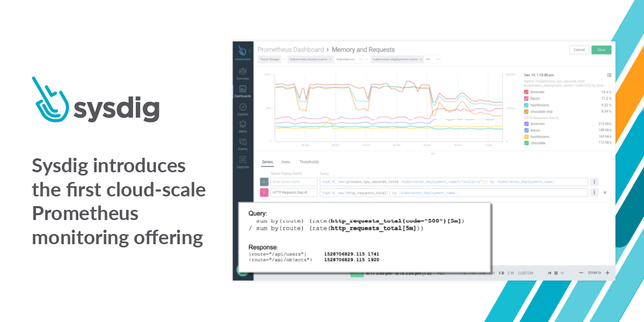Disable the bacon series in the legend

526,98
